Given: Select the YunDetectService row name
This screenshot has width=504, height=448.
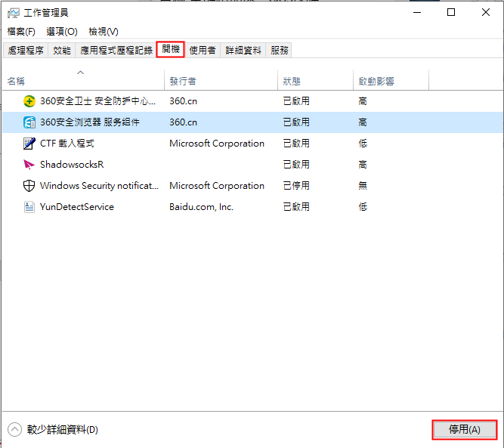Looking at the screenshot, I should click(77, 207).
